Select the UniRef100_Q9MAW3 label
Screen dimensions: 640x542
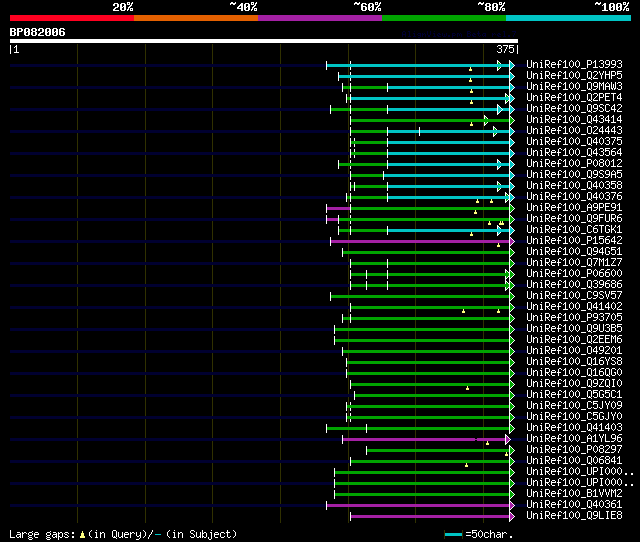(x=574, y=87)
